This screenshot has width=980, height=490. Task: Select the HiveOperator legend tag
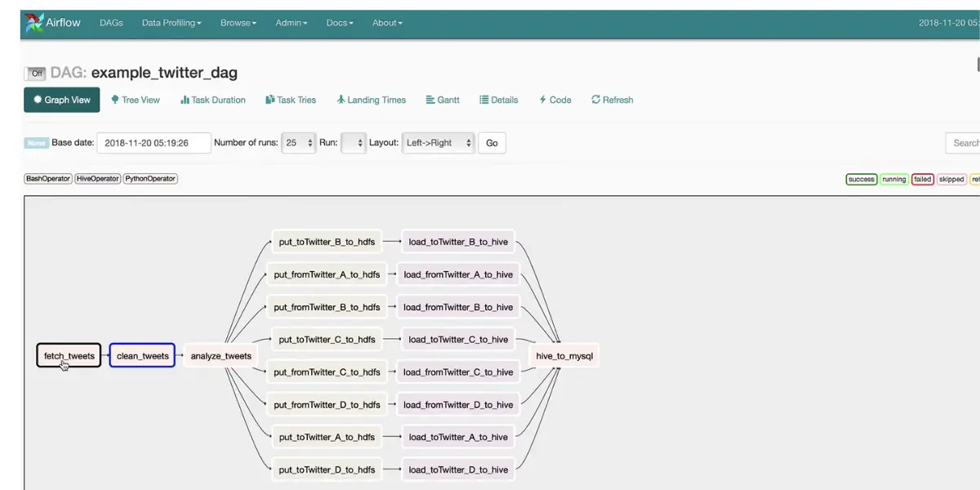tap(98, 178)
